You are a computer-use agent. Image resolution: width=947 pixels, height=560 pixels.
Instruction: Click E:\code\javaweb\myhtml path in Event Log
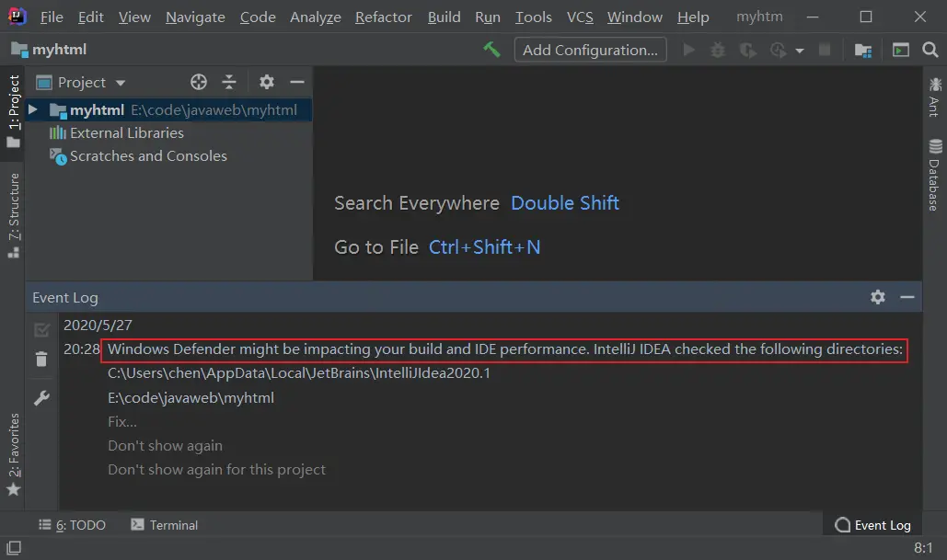click(x=191, y=397)
